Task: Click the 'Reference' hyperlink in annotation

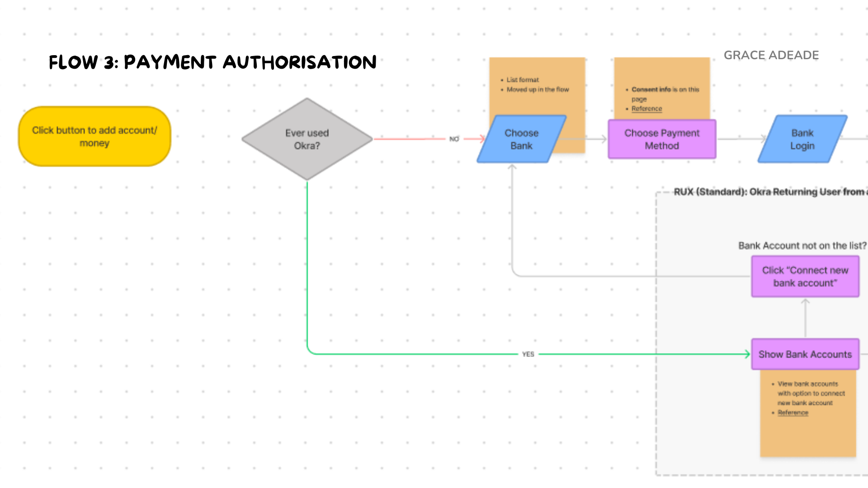Action: [647, 109]
